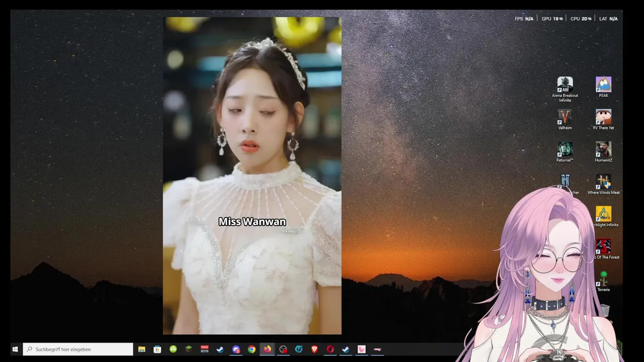
Task: Select the Sons Of The Forest shortcut
Action: tap(605, 249)
